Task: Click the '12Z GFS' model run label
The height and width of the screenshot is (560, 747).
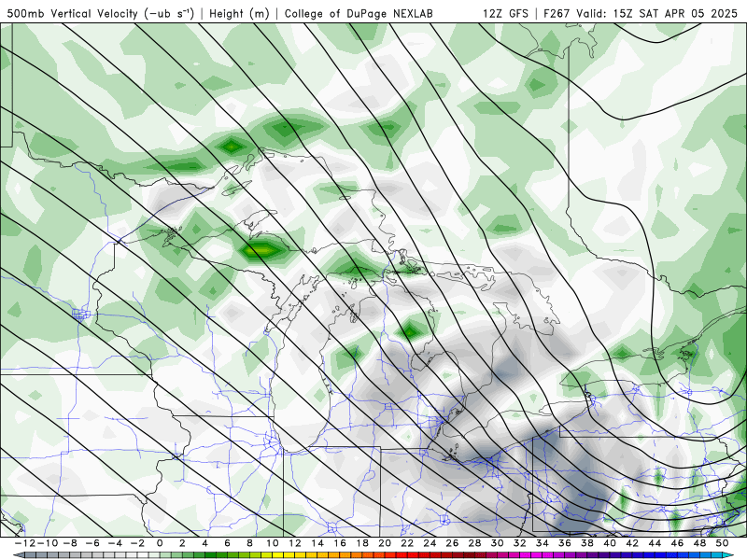Action: (x=505, y=13)
